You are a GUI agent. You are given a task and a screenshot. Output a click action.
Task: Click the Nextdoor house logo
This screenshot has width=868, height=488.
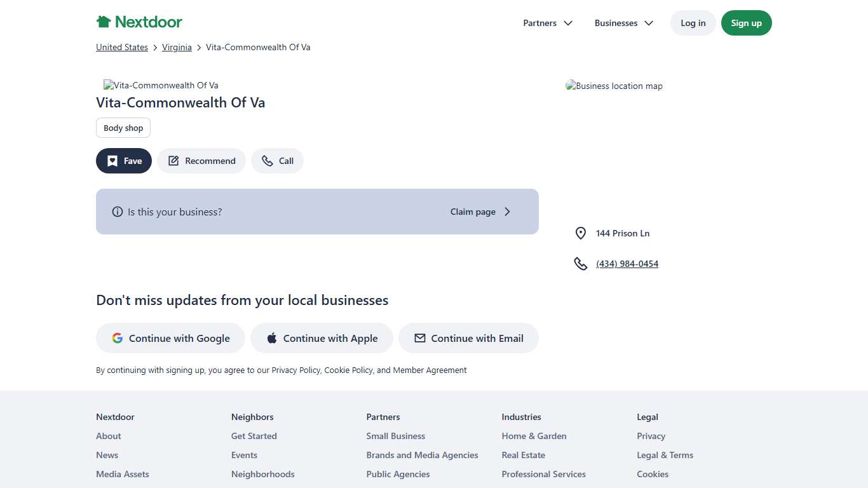click(104, 22)
